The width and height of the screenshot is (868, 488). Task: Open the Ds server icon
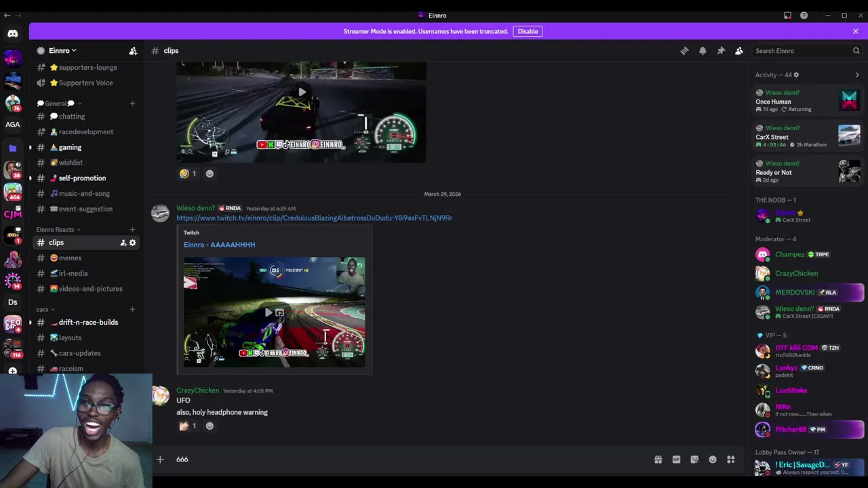[x=13, y=302]
